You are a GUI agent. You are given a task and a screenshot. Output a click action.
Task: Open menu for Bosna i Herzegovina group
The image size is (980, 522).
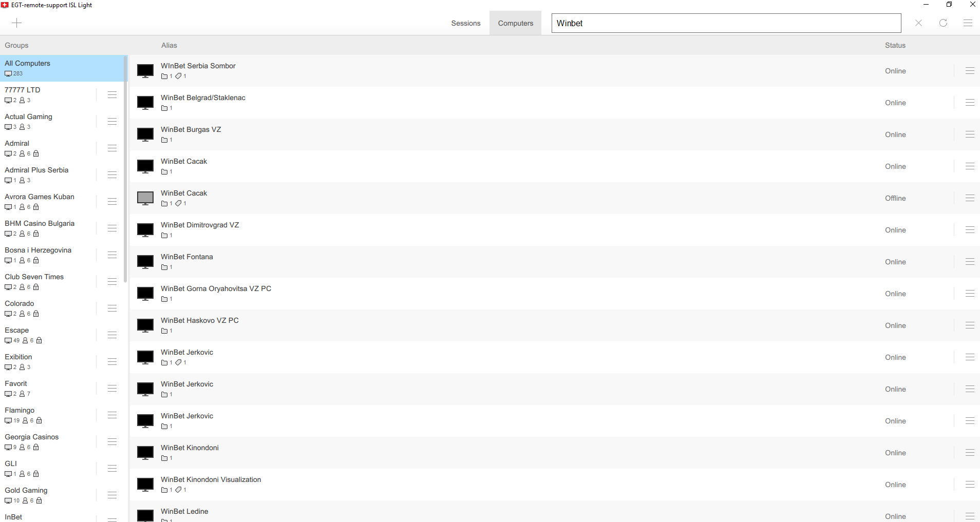pos(112,255)
